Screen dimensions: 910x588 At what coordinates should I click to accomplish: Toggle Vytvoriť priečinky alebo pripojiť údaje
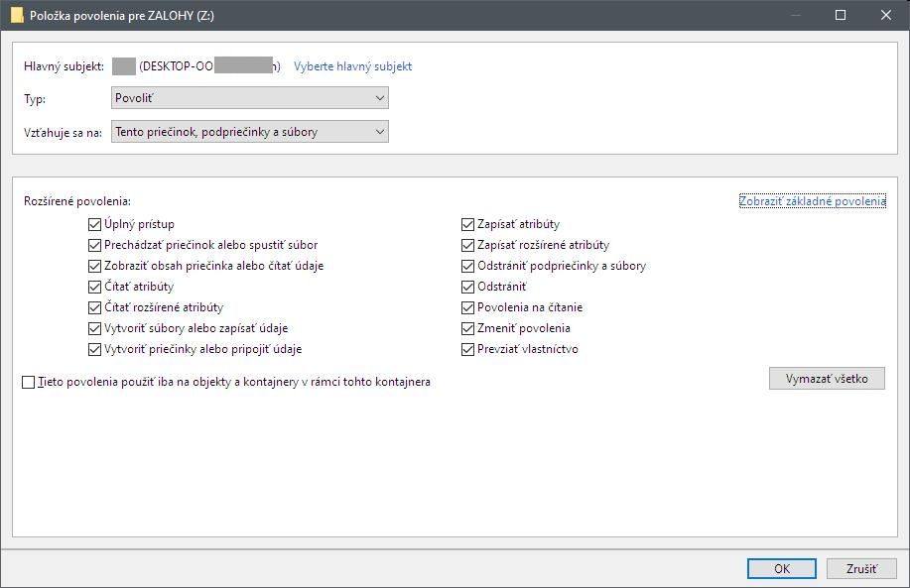point(94,350)
